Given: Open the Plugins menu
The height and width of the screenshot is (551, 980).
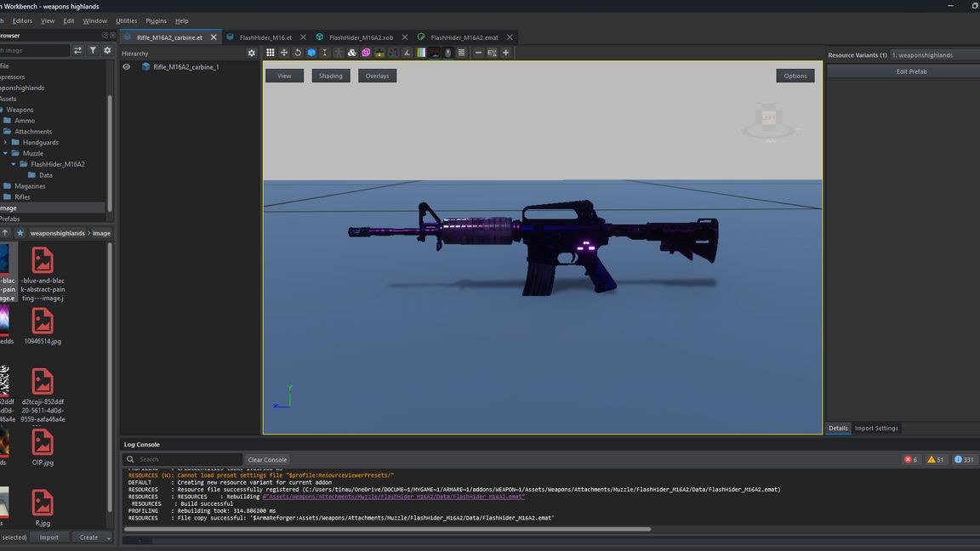Looking at the screenshot, I should 156,20.
